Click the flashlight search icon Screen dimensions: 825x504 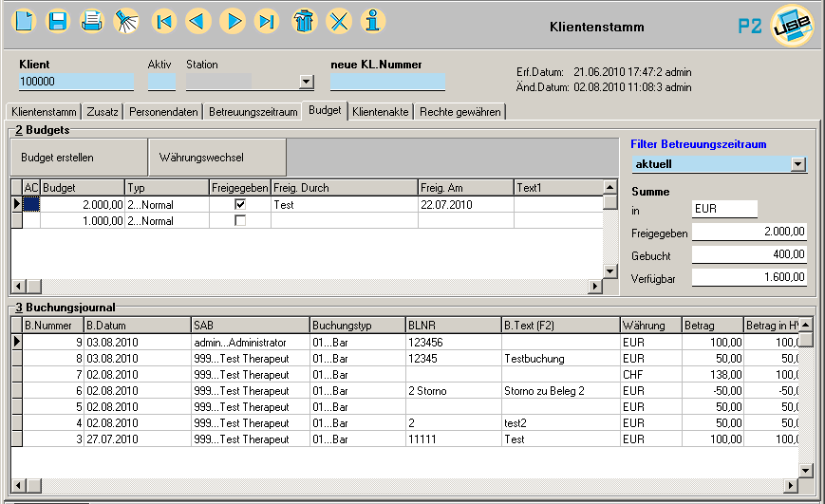click(125, 20)
